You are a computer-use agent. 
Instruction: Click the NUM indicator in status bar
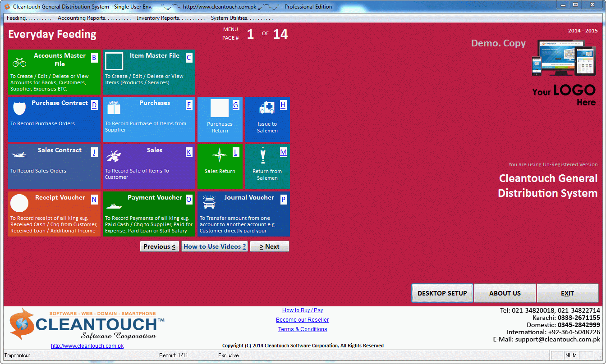(x=571, y=355)
